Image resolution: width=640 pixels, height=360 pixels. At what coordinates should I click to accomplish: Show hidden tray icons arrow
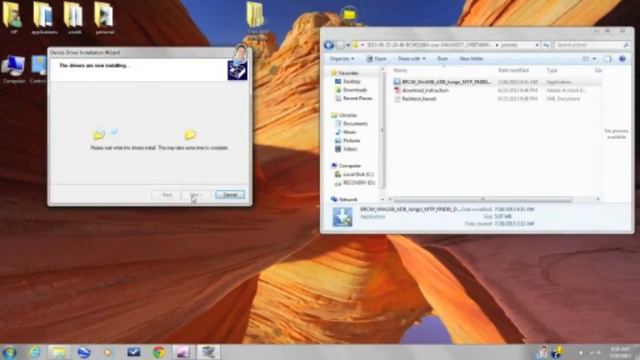pyautogui.click(x=580, y=352)
